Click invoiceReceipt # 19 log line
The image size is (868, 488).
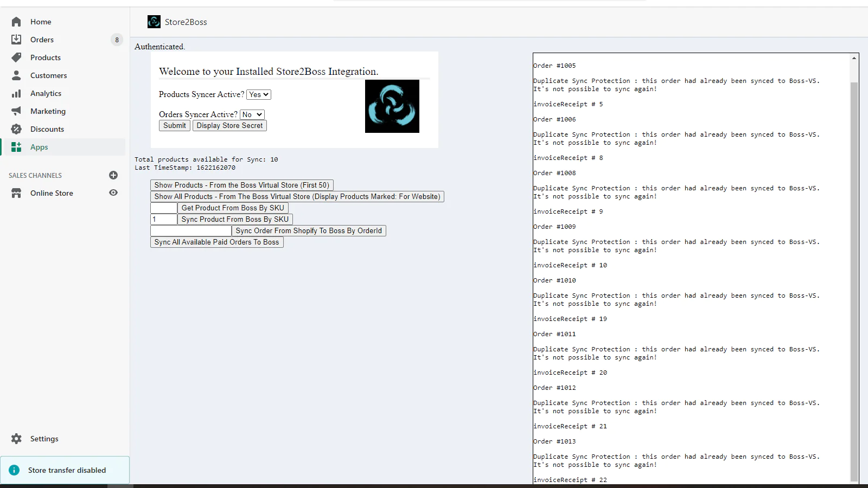click(570, 319)
